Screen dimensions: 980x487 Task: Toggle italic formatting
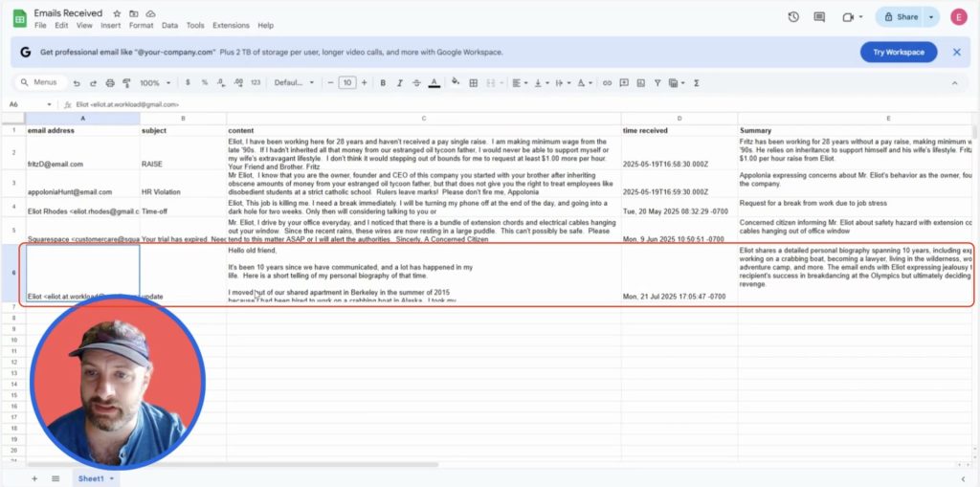coord(399,83)
